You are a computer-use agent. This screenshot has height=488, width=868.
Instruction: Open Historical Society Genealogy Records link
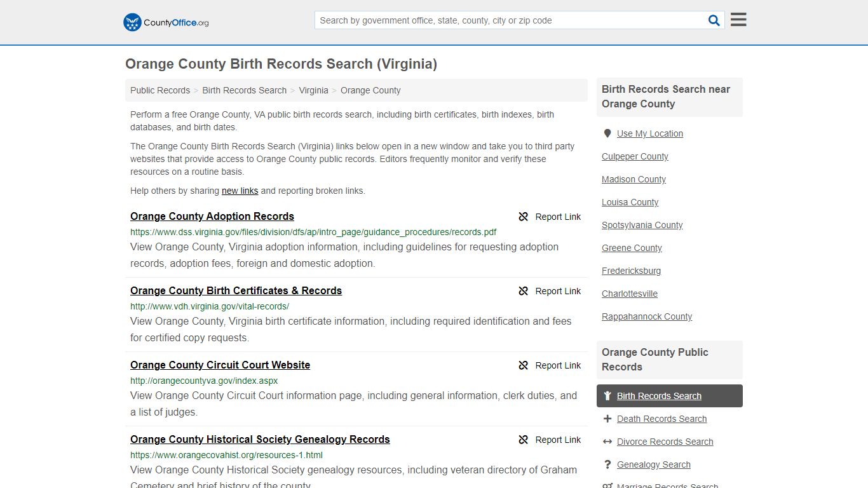point(260,439)
